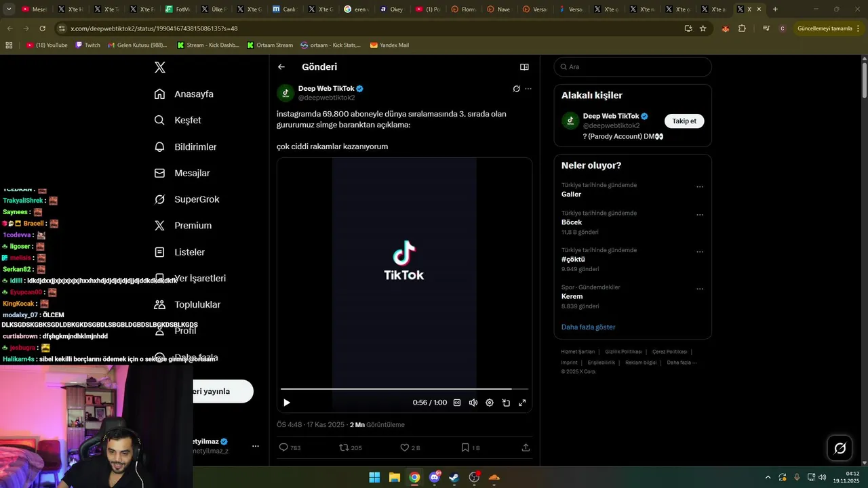
Task: Open the post's more options menu
Action: 528,89
